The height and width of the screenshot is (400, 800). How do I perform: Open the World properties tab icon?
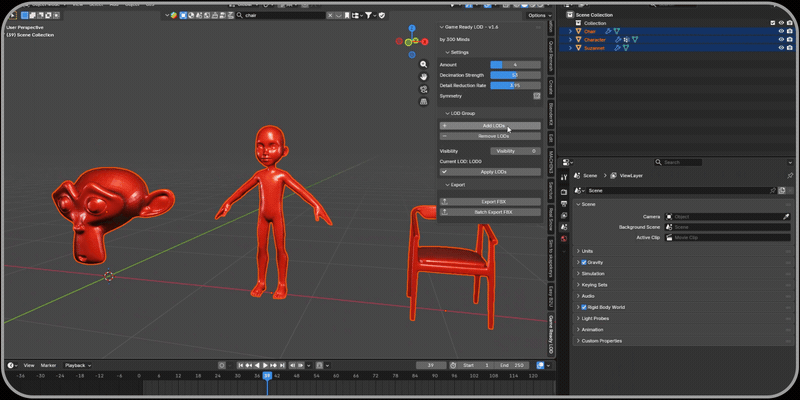(x=564, y=239)
